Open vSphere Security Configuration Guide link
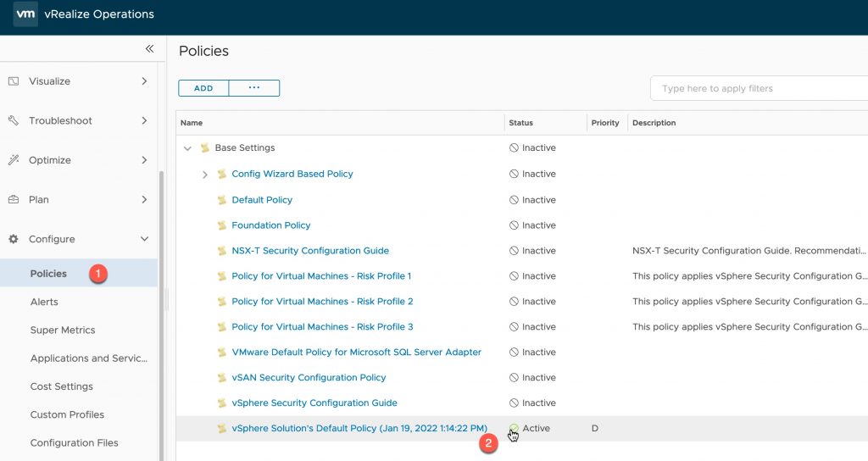 (314, 403)
